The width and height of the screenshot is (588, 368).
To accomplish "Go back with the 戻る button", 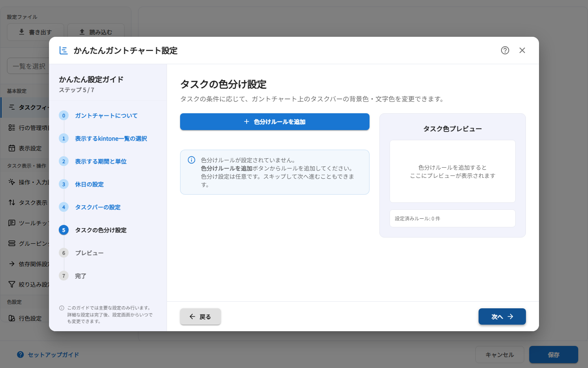I will click(x=200, y=316).
